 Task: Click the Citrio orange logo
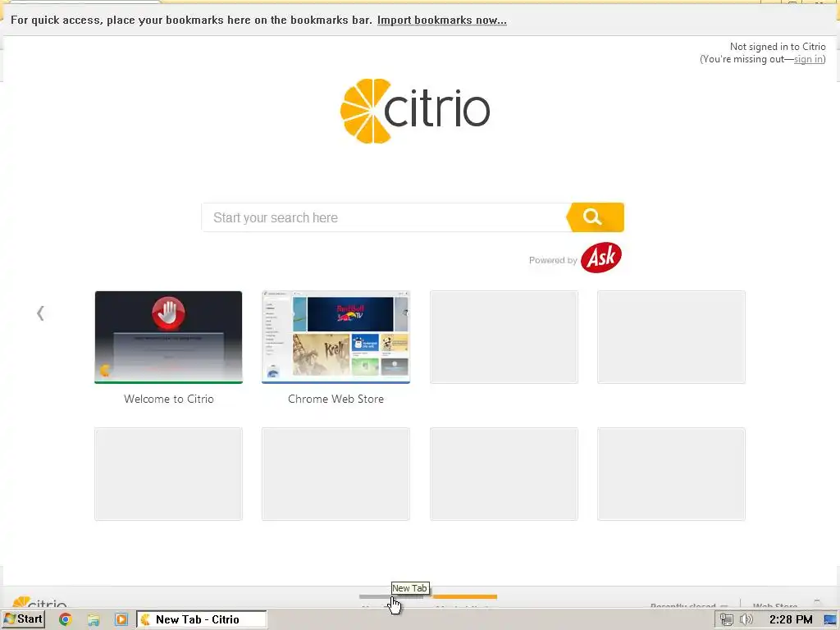[415, 111]
